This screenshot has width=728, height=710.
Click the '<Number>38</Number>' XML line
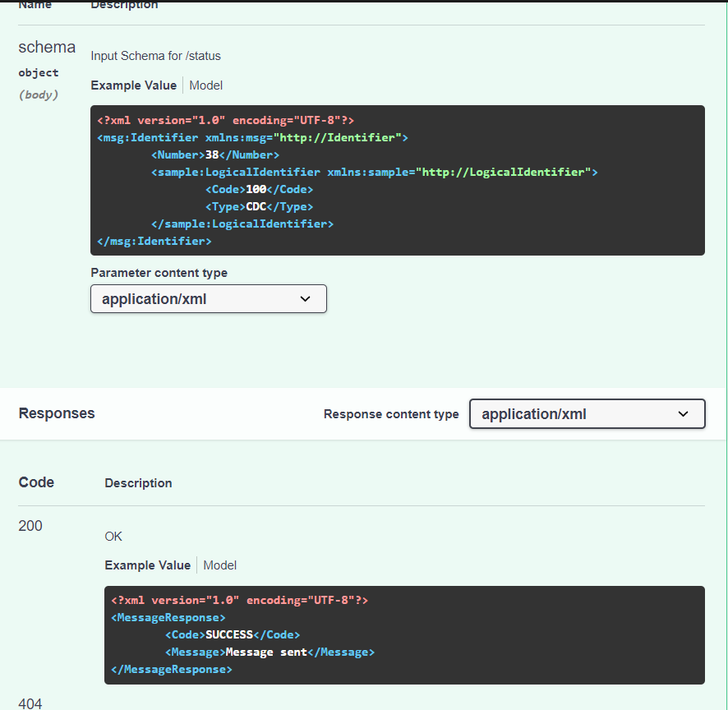tap(215, 154)
